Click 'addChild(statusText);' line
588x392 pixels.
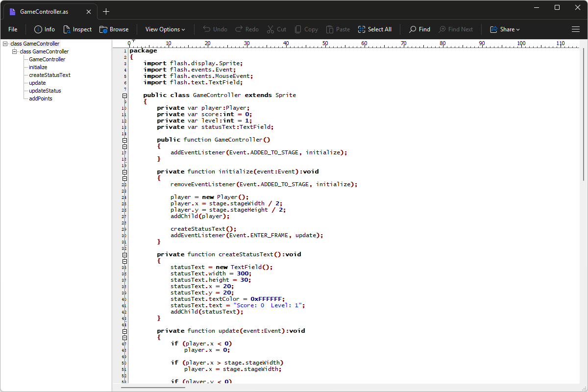click(x=207, y=312)
